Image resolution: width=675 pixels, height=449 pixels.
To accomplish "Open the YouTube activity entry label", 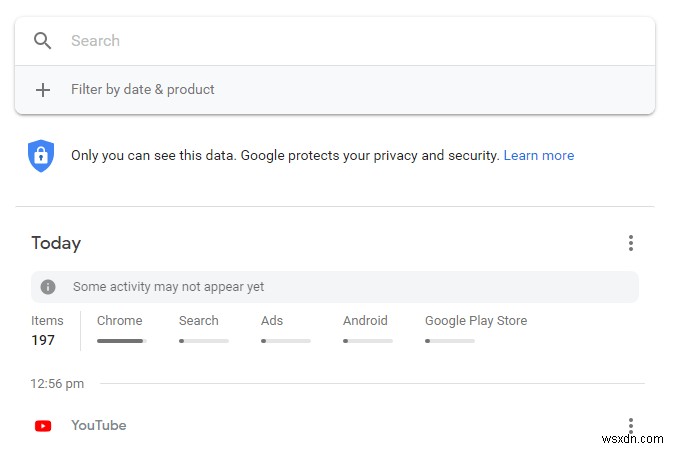I will (x=99, y=425).
